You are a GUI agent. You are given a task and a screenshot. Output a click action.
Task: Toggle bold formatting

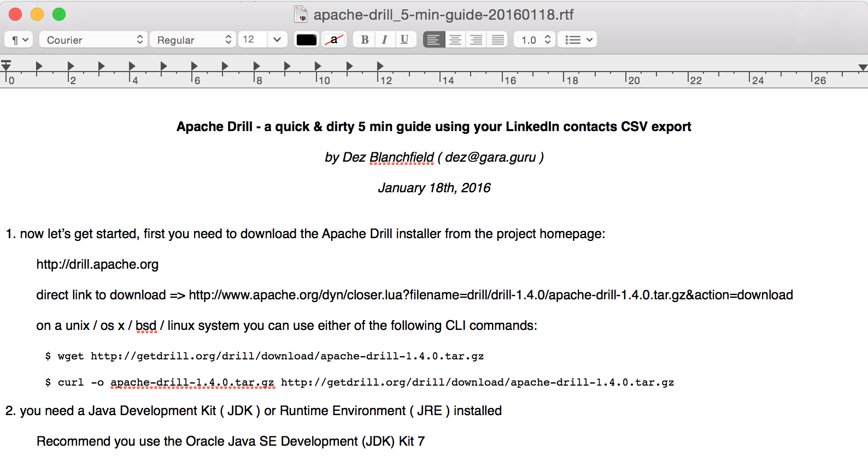(x=365, y=40)
